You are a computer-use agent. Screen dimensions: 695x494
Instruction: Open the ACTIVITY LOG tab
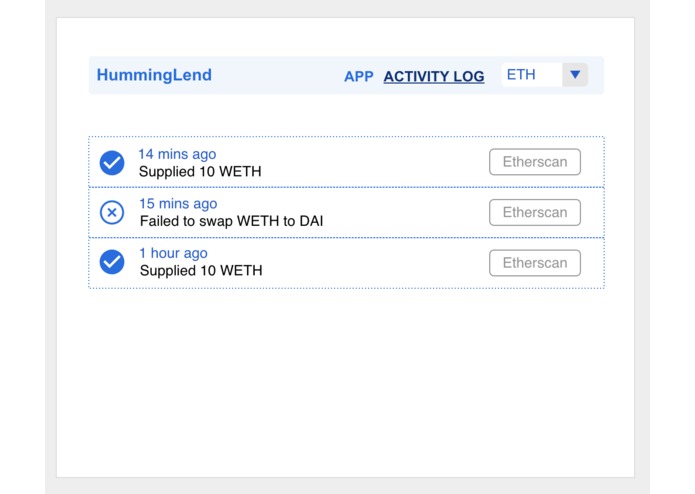tap(434, 76)
